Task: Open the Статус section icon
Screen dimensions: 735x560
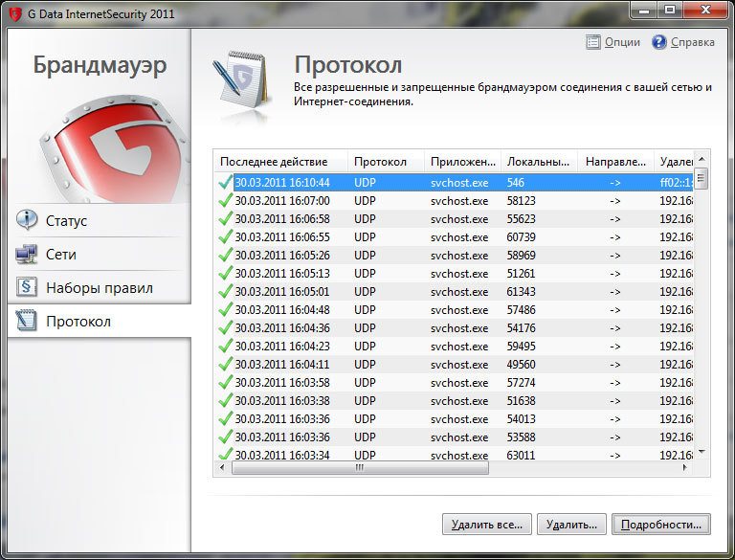Action: point(27,219)
